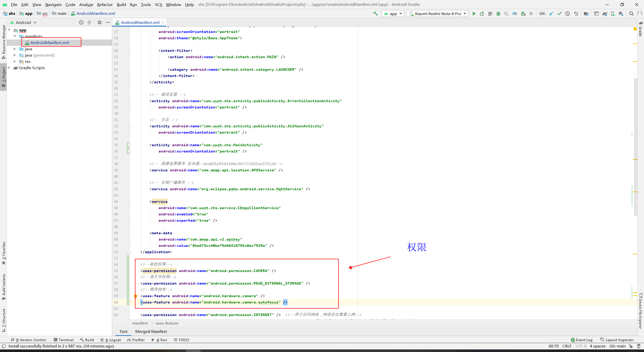Start the Debug app icon
Screen dimensions: 644x352
[499, 14]
